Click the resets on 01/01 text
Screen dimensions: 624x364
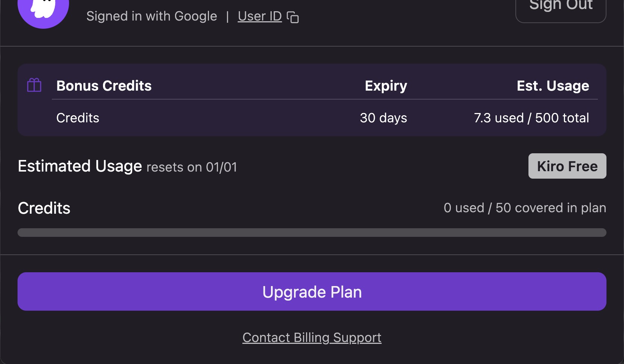click(x=192, y=167)
